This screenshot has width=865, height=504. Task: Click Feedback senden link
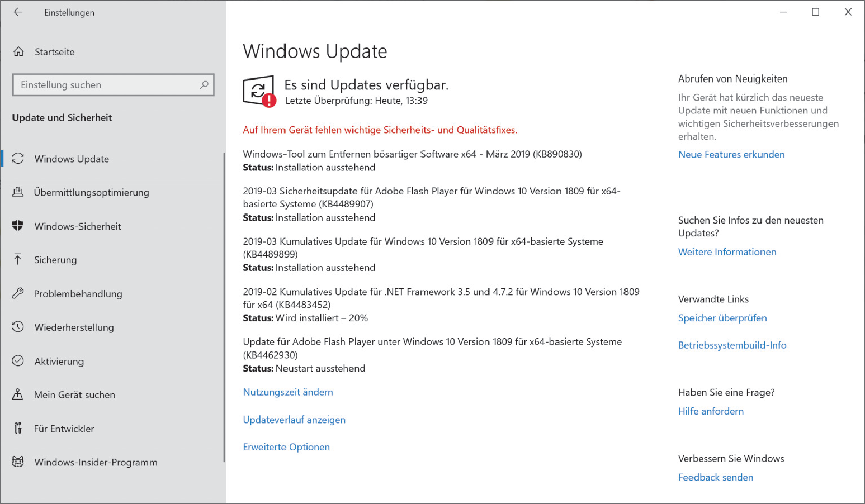point(716,477)
